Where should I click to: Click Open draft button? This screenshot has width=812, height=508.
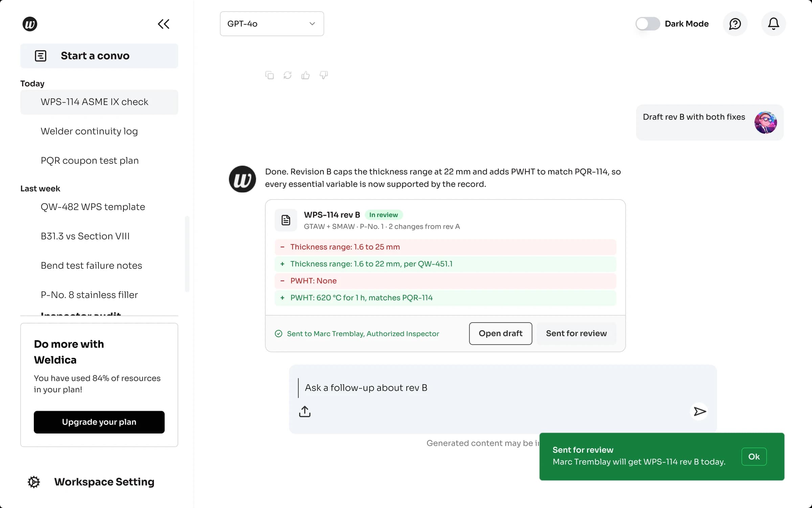click(500, 334)
